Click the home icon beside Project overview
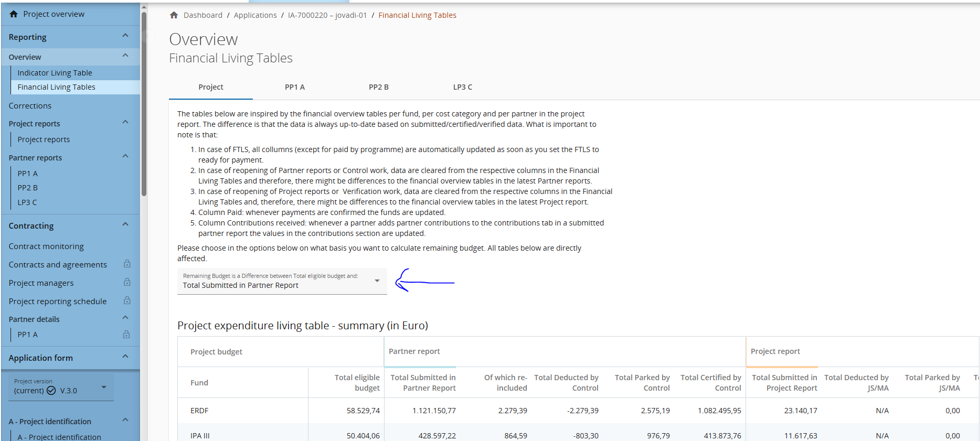Screen dimensions: 980x441 pyautogui.click(x=14, y=14)
